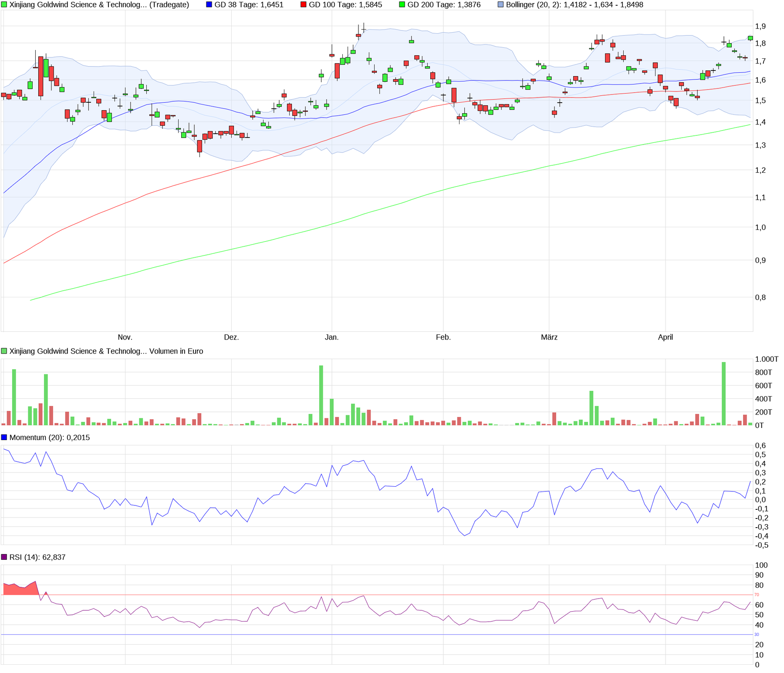This screenshot has width=784, height=673.
Task: Click the purple RSI (14) legend square
Action: (x=4, y=557)
